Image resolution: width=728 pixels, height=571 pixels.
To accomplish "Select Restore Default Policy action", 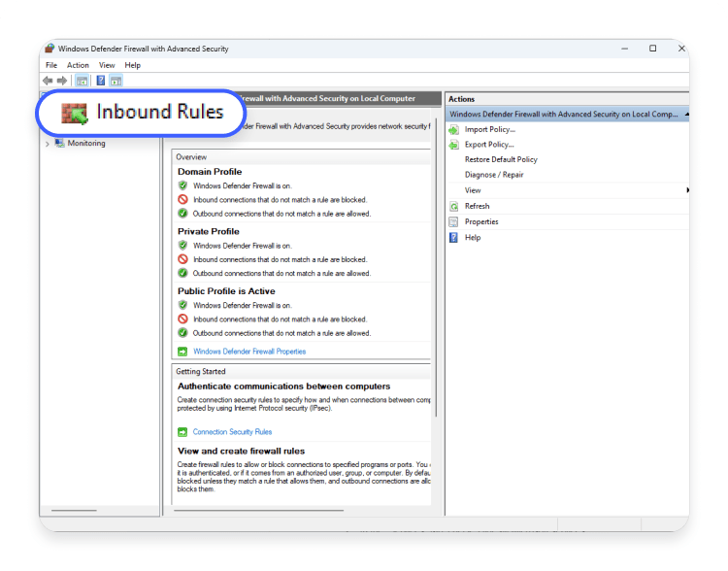I will click(501, 159).
